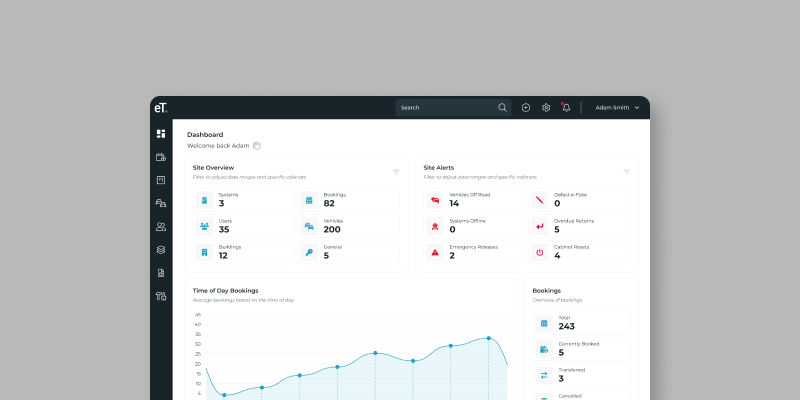Viewport: 800px width, 400px height.
Task: Open the settings gear in top bar
Action: tap(546, 108)
